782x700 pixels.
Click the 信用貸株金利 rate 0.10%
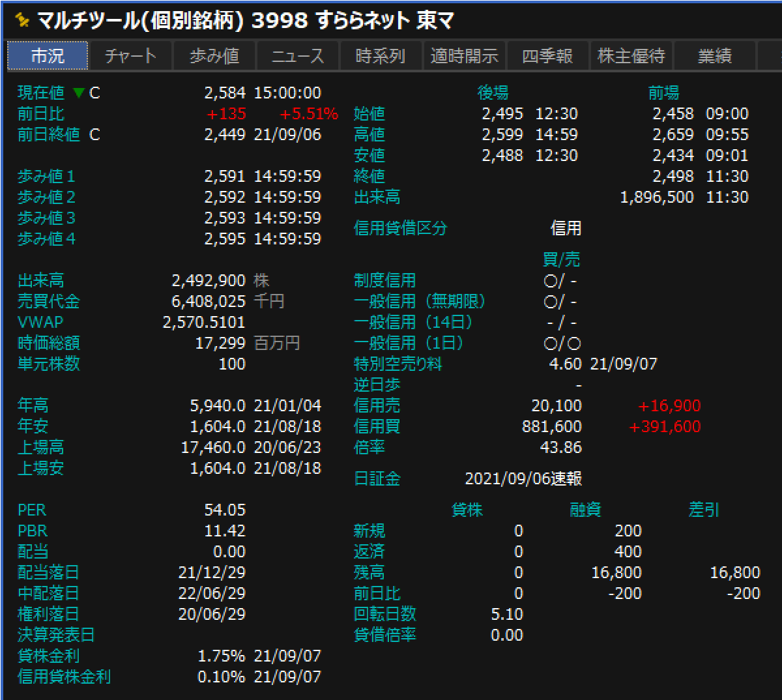[x=222, y=677]
